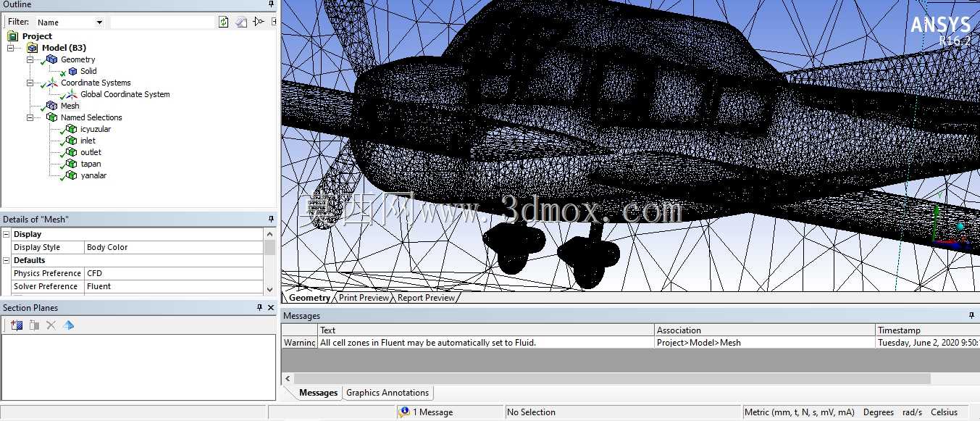Click details scrollbar up arrow

269,234
